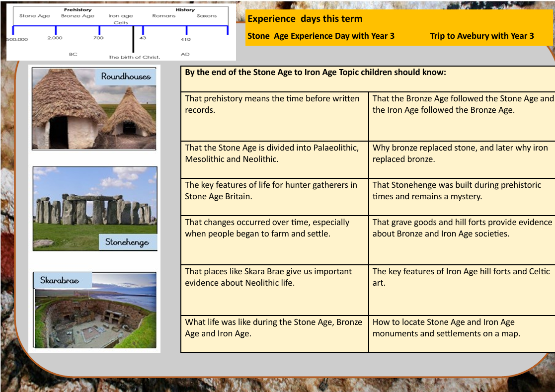Select 'Stone Age Experience Day with Year 3'
This screenshot has height=392, width=555.
[321, 36]
